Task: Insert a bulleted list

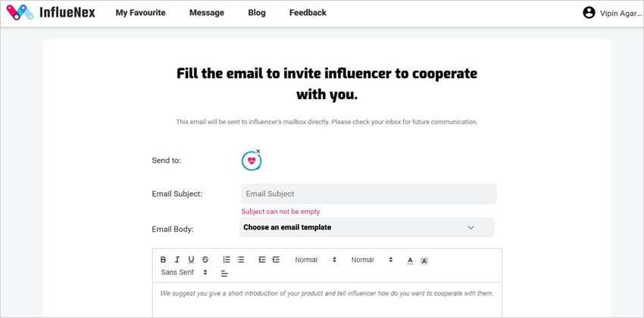Action: (x=241, y=260)
